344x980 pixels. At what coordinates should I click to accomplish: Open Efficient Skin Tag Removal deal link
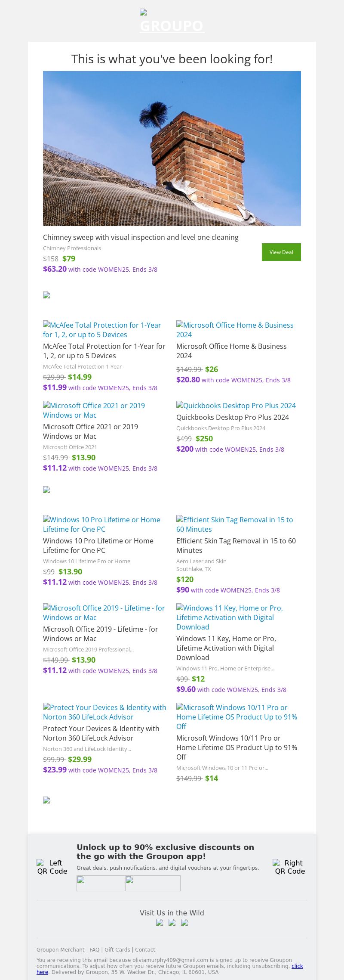point(234,524)
